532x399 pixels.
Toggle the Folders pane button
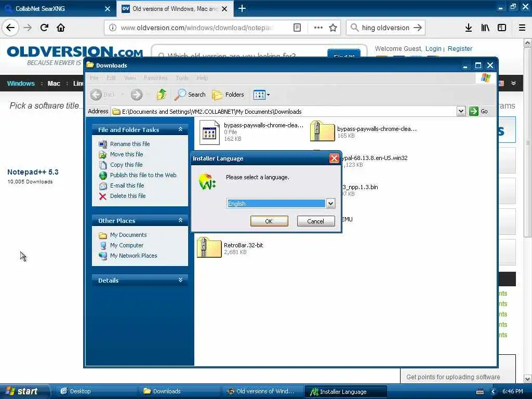(x=228, y=95)
